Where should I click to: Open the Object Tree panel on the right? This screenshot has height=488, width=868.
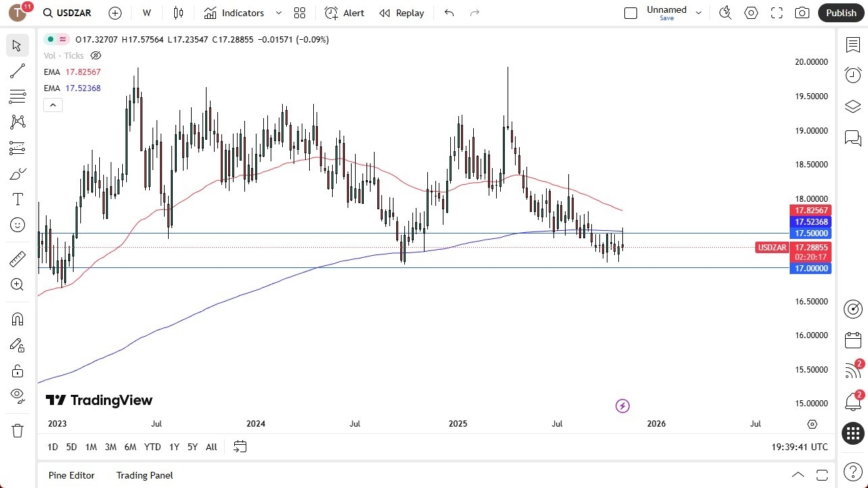pos(852,106)
